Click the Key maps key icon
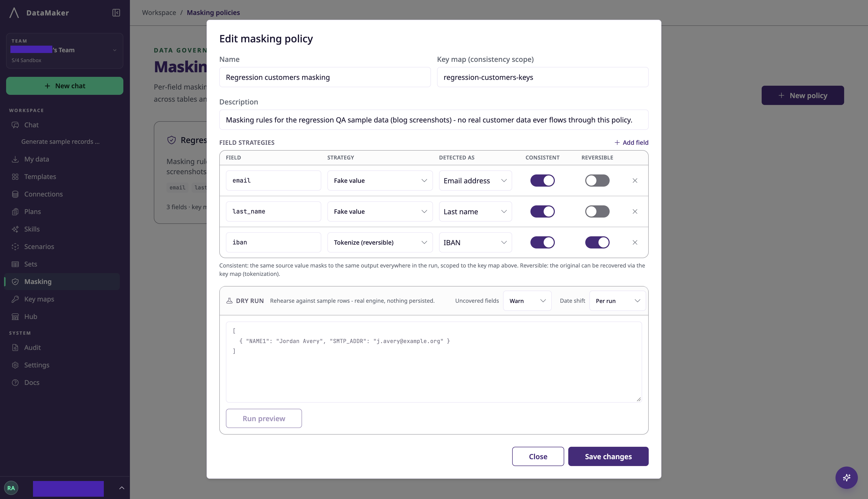This screenshot has height=499, width=868. click(15, 299)
